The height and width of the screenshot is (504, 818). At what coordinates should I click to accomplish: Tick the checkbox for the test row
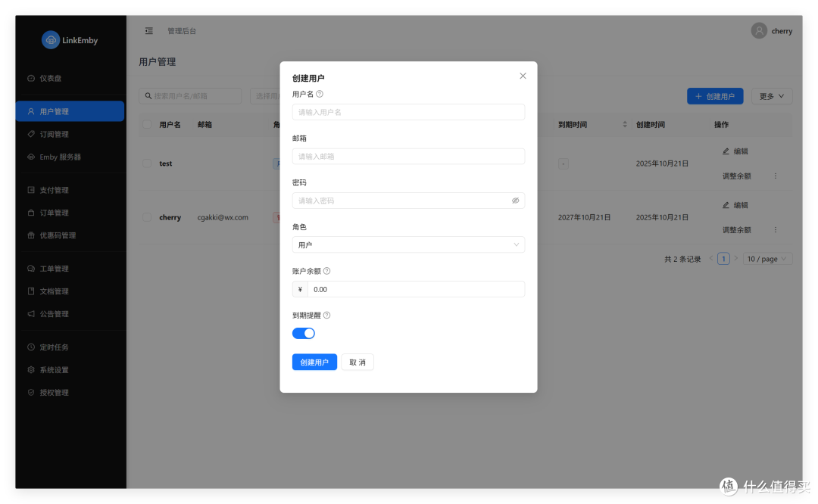click(147, 163)
